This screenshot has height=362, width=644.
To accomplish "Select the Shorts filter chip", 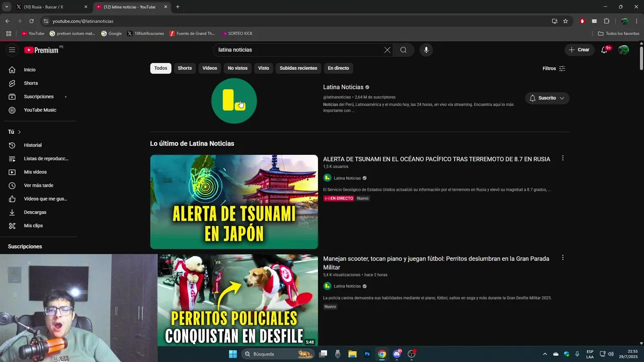I will tap(185, 68).
